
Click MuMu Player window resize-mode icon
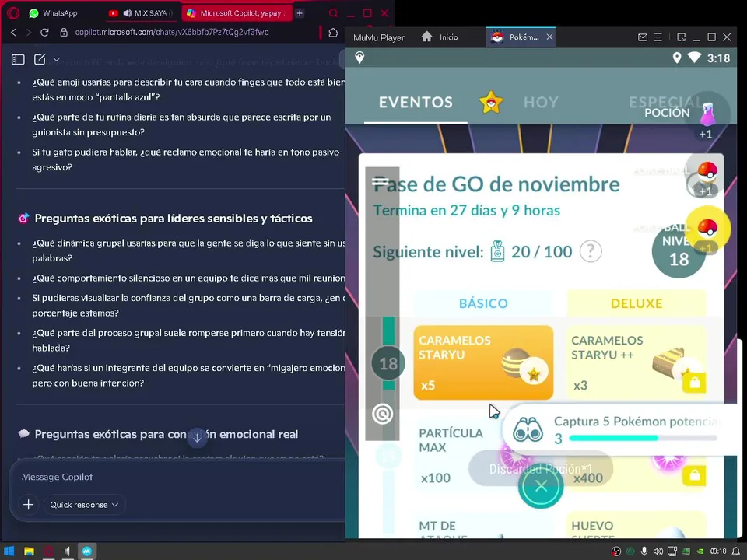click(x=682, y=37)
